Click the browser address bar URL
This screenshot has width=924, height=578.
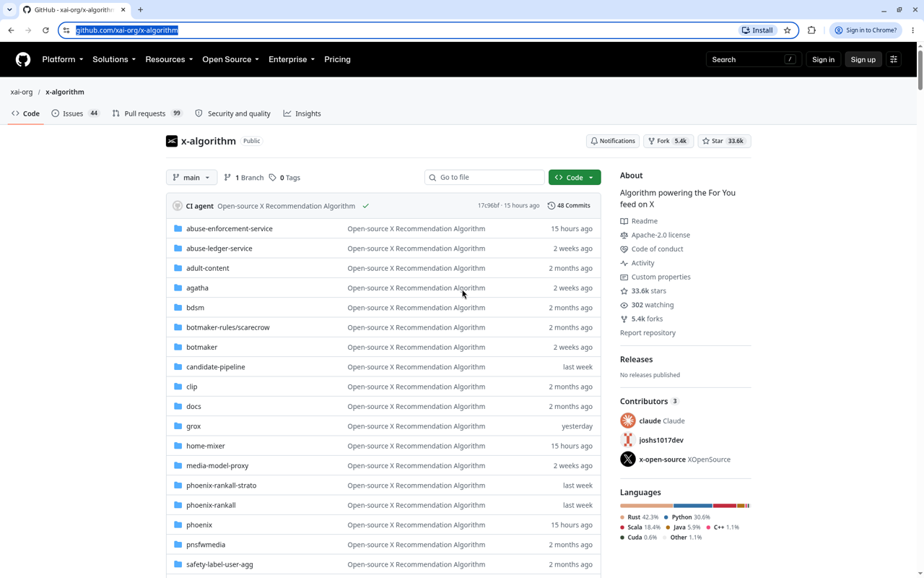127,30
